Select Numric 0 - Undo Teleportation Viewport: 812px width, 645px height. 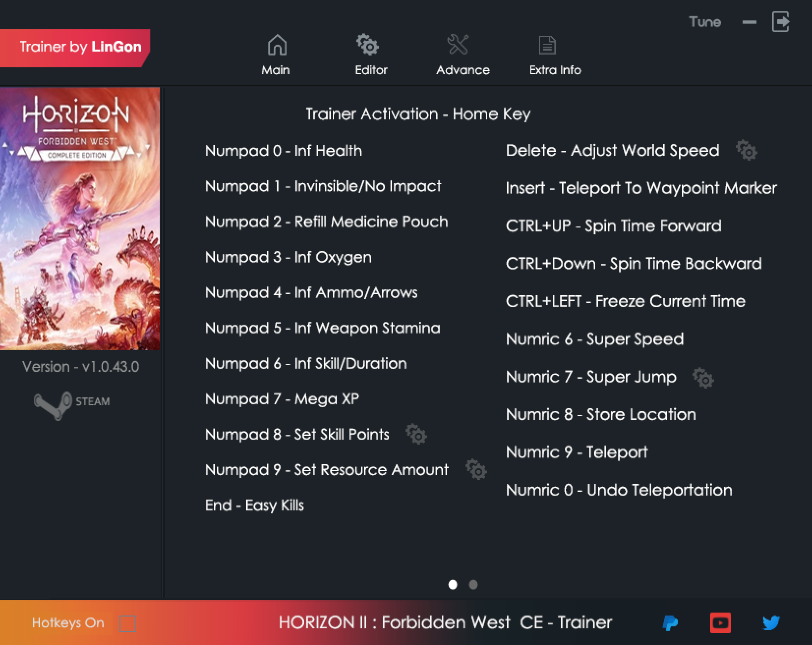click(619, 490)
